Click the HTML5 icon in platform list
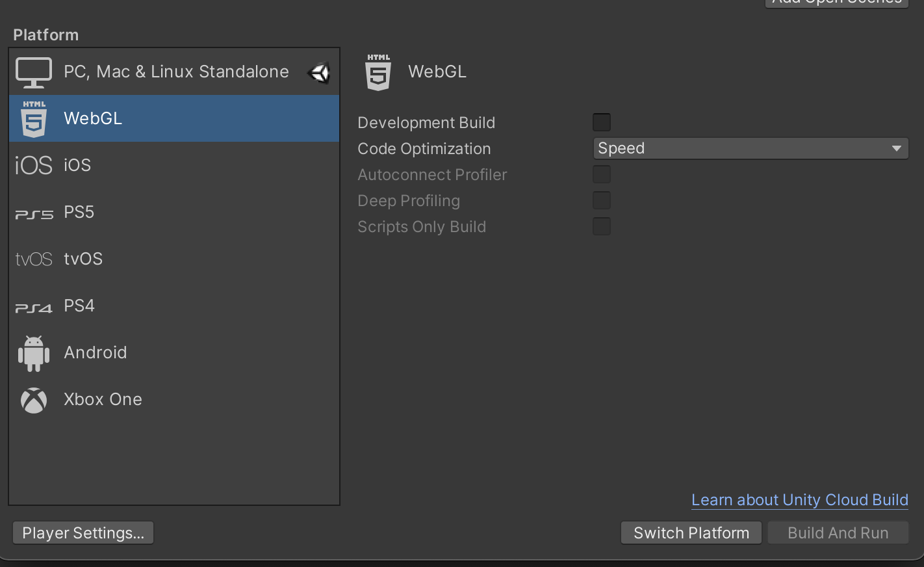 click(x=34, y=119)
